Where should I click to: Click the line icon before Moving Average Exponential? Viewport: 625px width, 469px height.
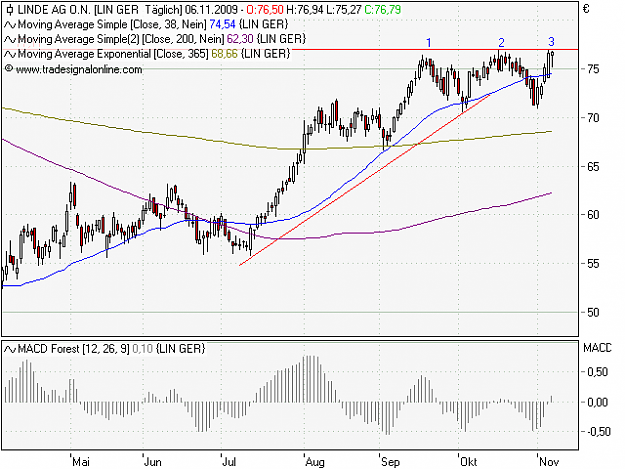[x=10, y=54]
